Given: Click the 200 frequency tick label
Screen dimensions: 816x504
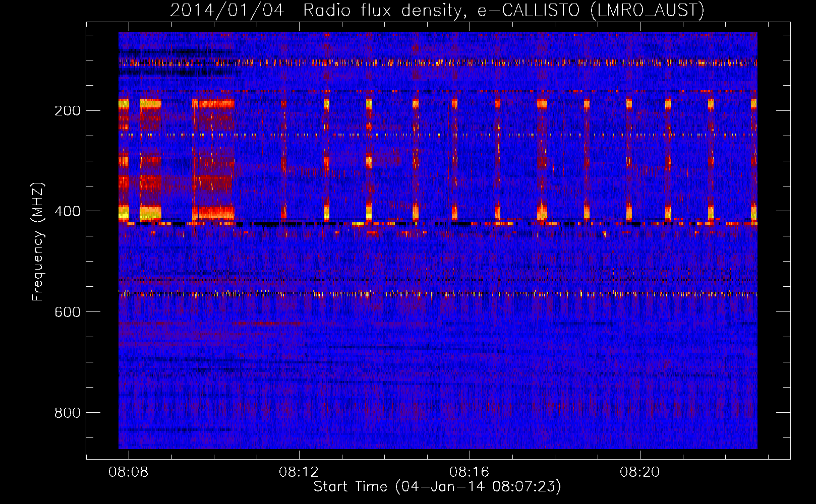Looking at the screenshot, I should pyautogui.click(x=68, y=110).
